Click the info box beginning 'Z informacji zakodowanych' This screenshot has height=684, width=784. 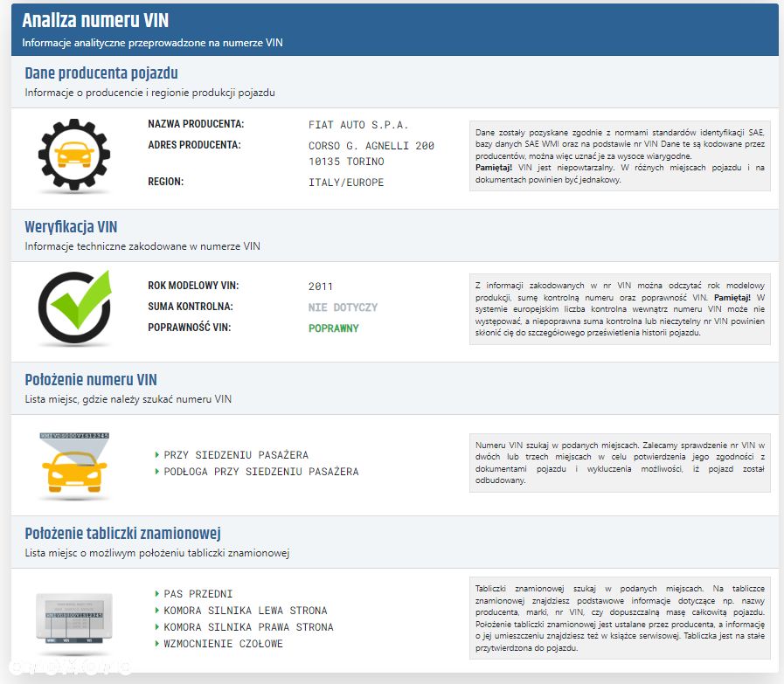620,309
